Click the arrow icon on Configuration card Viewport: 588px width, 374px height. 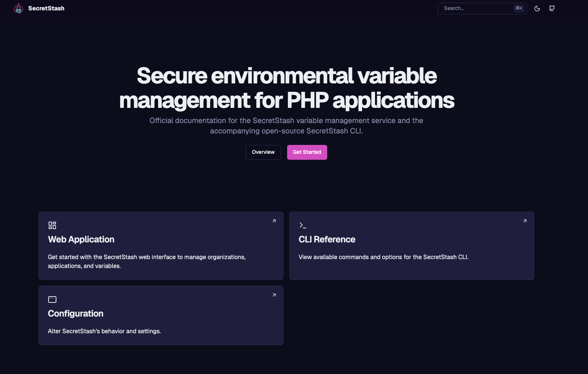click(274, 295)
